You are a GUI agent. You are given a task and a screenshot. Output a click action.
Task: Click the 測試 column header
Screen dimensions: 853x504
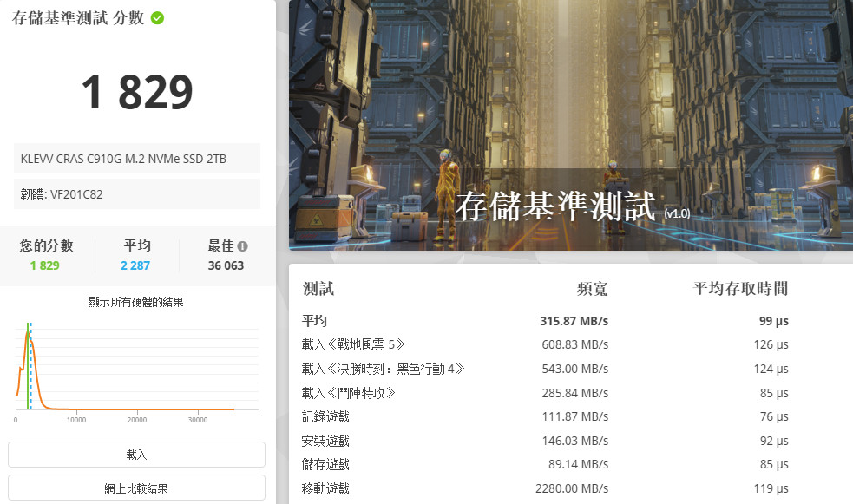click(x=318, y=289)
